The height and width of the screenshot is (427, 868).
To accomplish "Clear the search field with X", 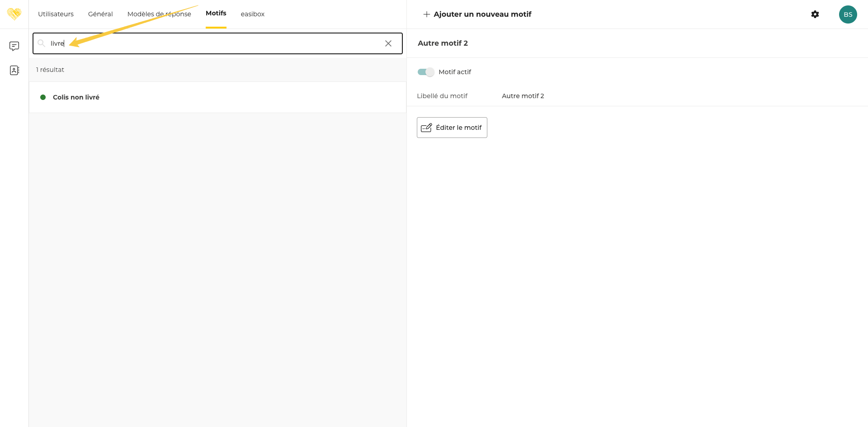I will [388, 43].
